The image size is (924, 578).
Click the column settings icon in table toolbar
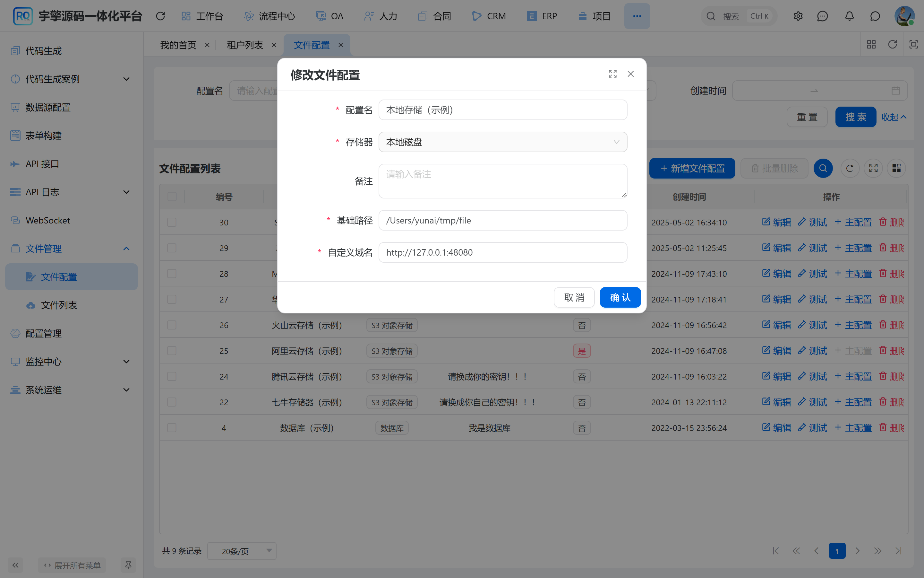(896, 168)
